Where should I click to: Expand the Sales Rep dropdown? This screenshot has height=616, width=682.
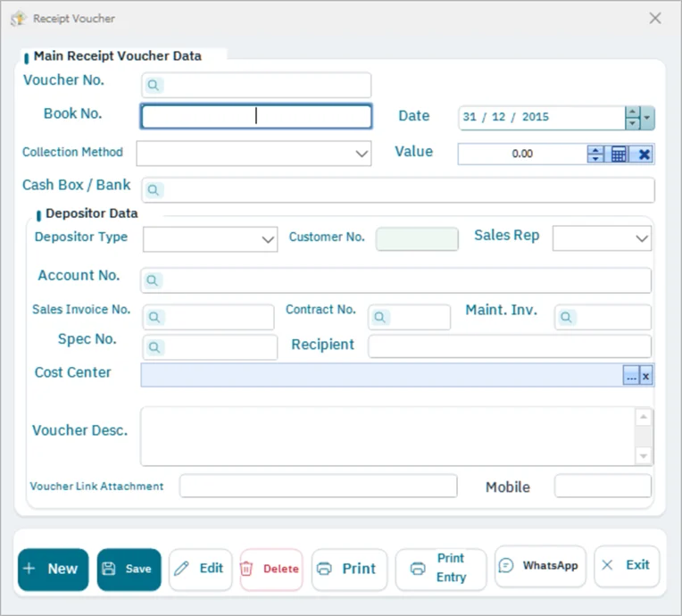(x=642, y=238)
